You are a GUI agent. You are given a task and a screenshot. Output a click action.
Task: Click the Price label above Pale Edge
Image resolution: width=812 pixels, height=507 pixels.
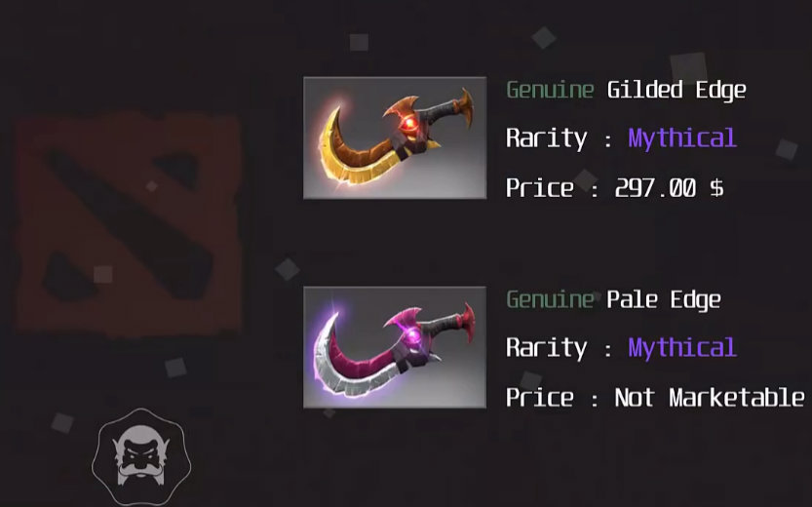click(540, 187)
